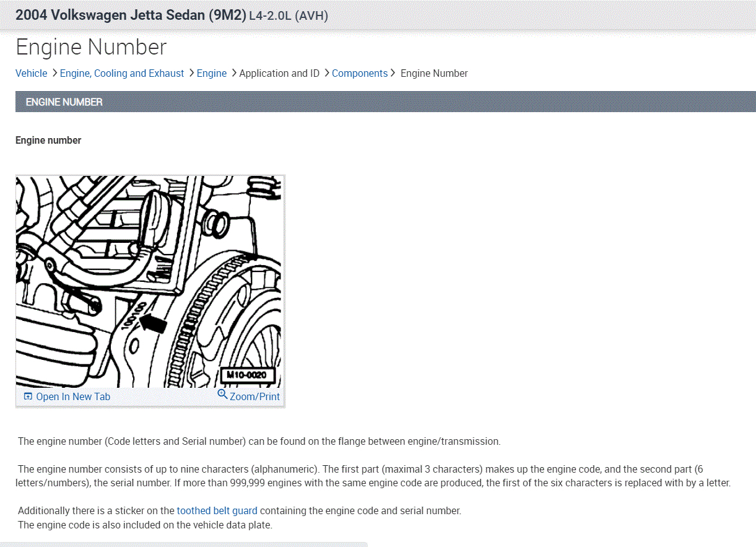
Task: Select Application and ID breadcrumb
Action: 279,73
